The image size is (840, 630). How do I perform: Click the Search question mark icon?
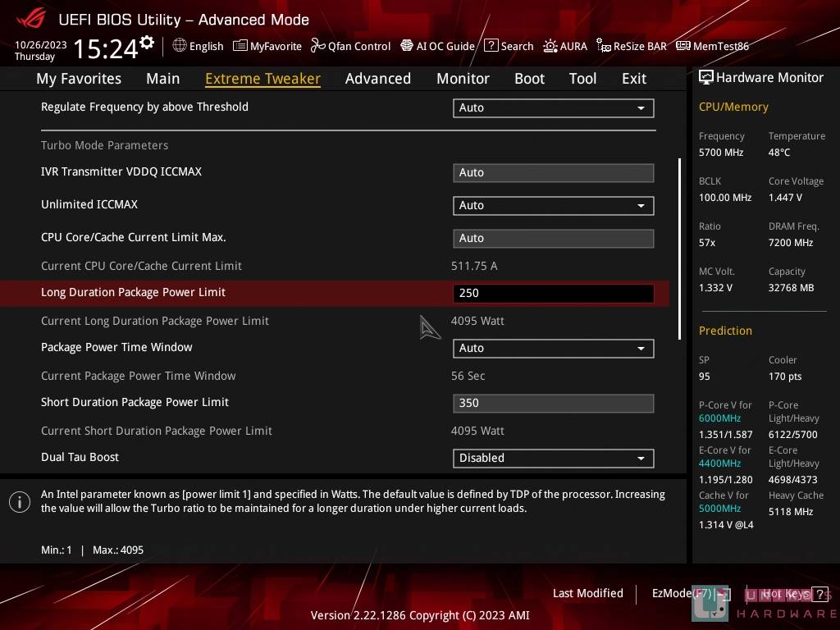point(491,46)
